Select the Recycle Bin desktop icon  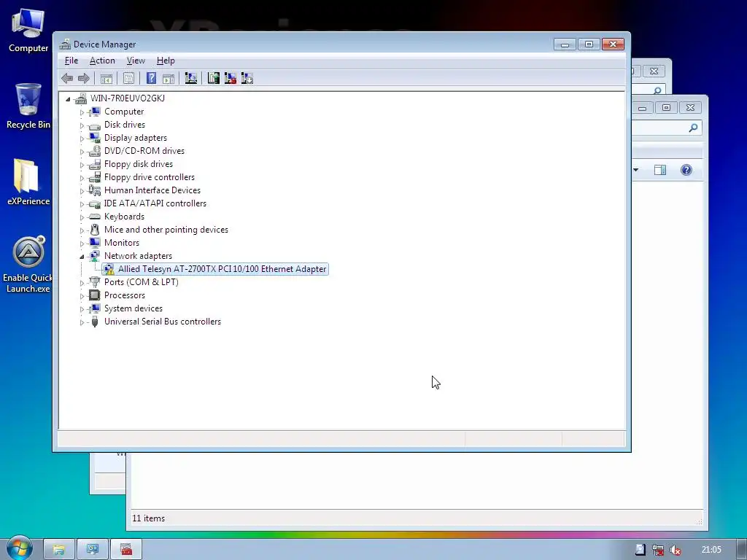(x=28, y=106)
